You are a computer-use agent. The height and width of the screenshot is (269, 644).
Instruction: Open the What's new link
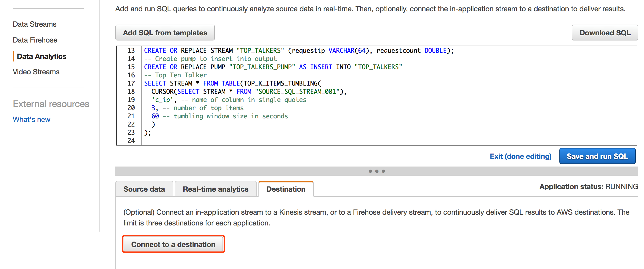[x=32, y=119]
